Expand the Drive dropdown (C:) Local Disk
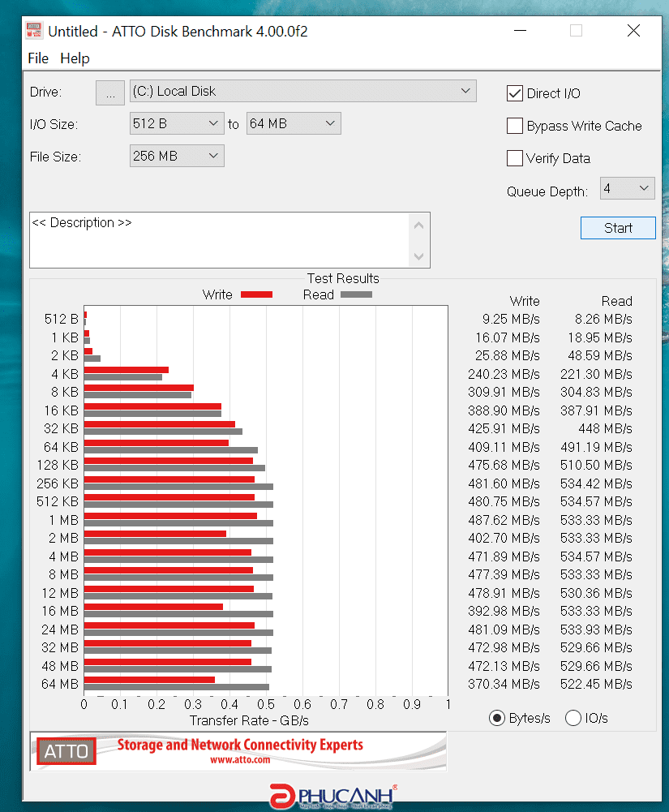Viewport: 669px width, 812px height. tap(303, 91)
